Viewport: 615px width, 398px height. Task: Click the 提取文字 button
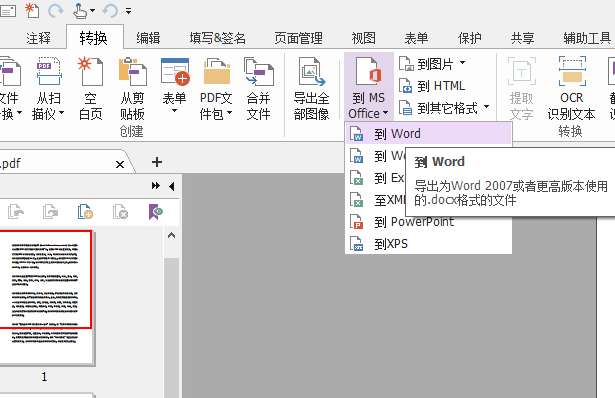pos(521,89)
